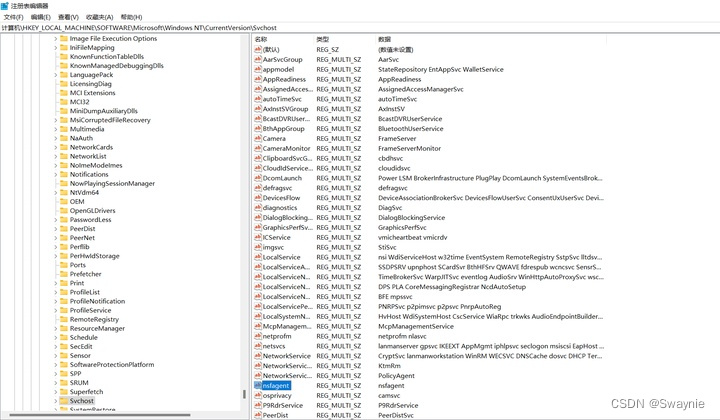Image resolution: width=720 pixels, height=420 pixels.
Task: Expand the Notifications tree node
Action: click(x=56, y=174)
